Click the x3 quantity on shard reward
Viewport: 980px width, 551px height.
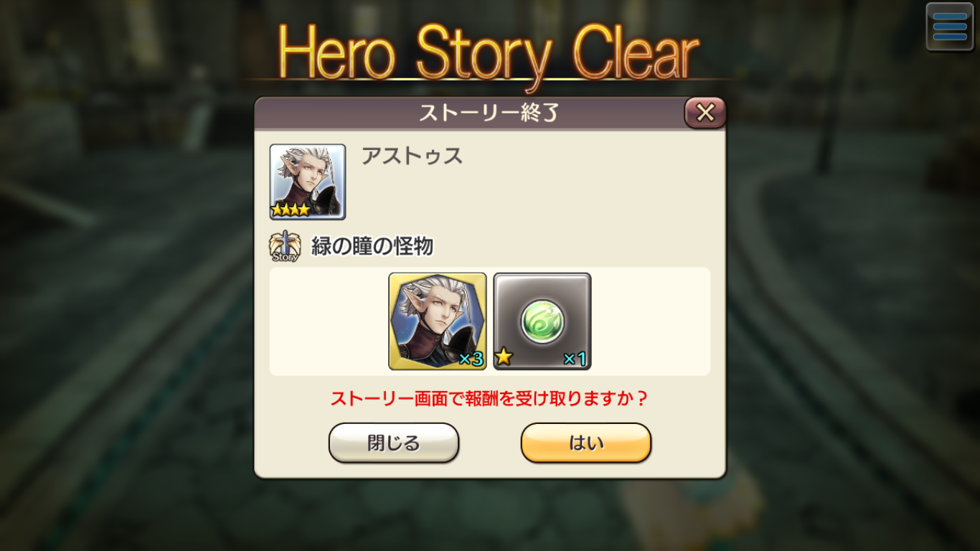pyautogui.click(x=471, y=359)
